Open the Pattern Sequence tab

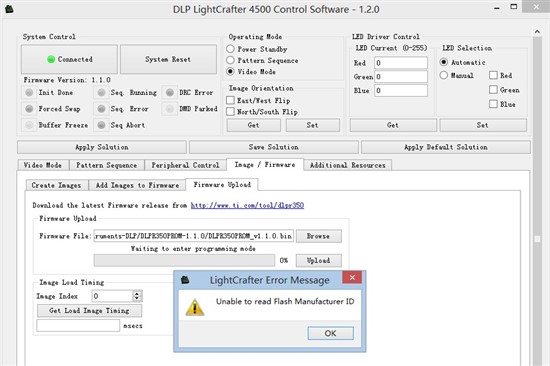click(107, 165)
